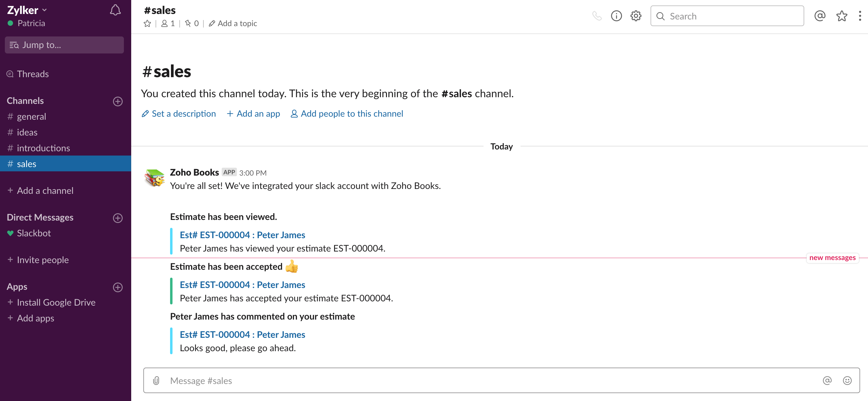
Task: Open mentions activity in the top bar
Action: 819,16
